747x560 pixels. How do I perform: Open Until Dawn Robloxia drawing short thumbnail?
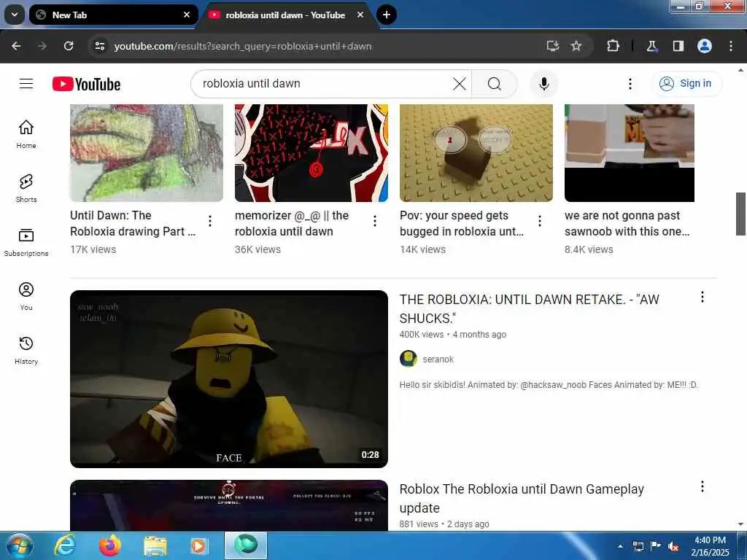pyautogui.click(x=146, y=153)
